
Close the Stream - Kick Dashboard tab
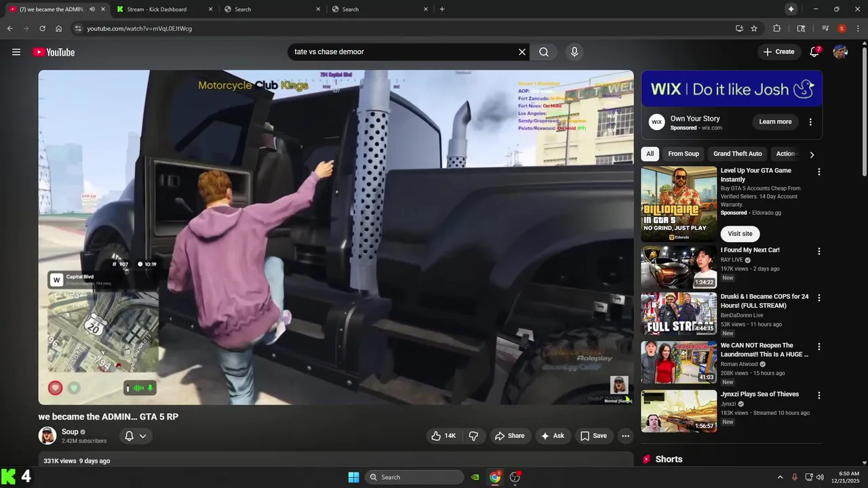click(x=210, y=9)
